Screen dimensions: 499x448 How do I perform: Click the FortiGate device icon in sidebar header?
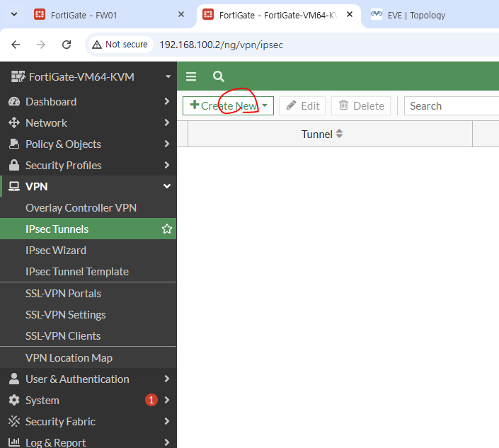[18, 76]
